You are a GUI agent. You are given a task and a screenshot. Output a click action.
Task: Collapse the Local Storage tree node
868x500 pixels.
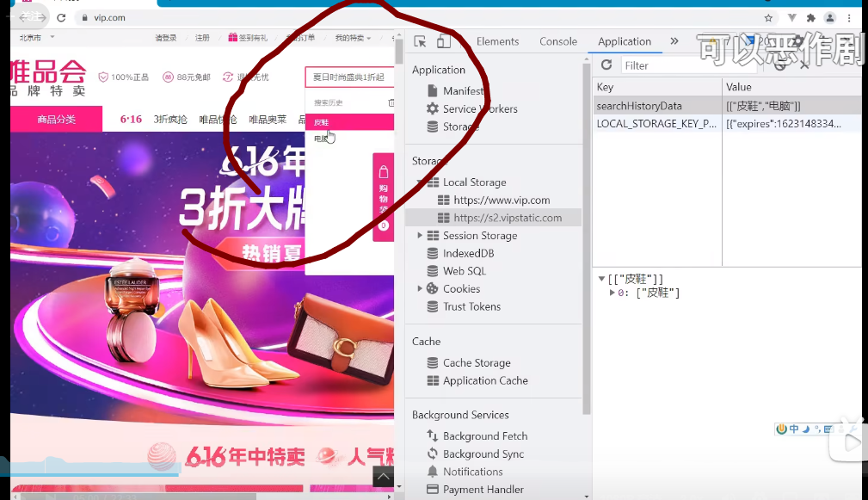coord(420,182)
